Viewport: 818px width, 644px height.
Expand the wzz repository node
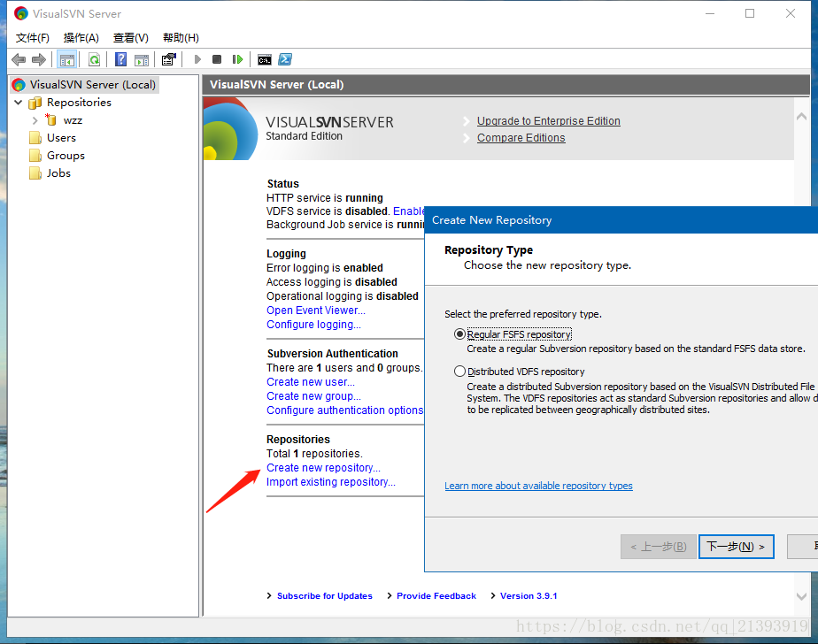(x=35, y=120)
